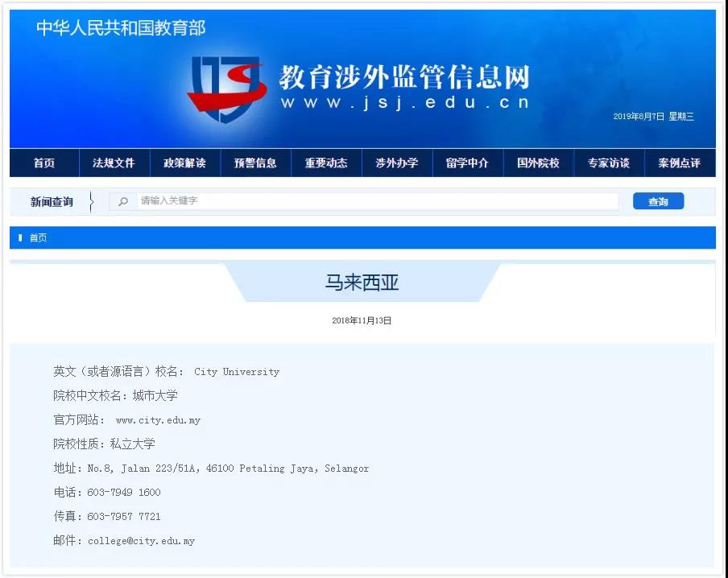Click the search magnifier icon
This screenshot has height=578, width=728.
pos(122,201)
